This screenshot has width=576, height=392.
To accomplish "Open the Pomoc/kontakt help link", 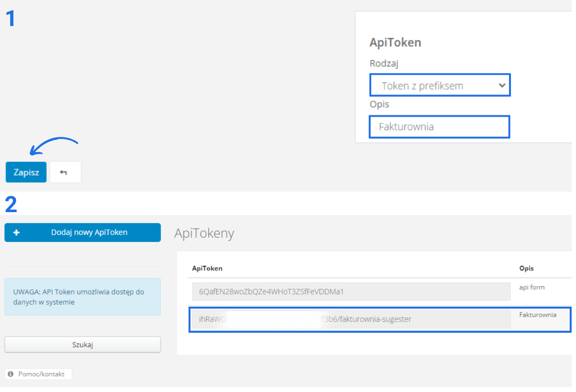I will (x=41, y=374).
